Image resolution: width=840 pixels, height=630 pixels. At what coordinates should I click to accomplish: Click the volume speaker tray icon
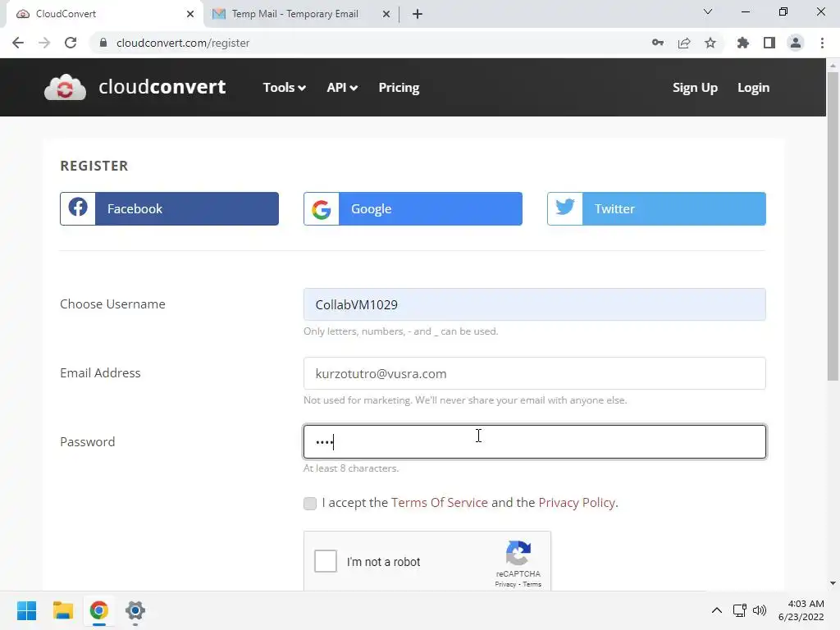[x=760, y=610]
